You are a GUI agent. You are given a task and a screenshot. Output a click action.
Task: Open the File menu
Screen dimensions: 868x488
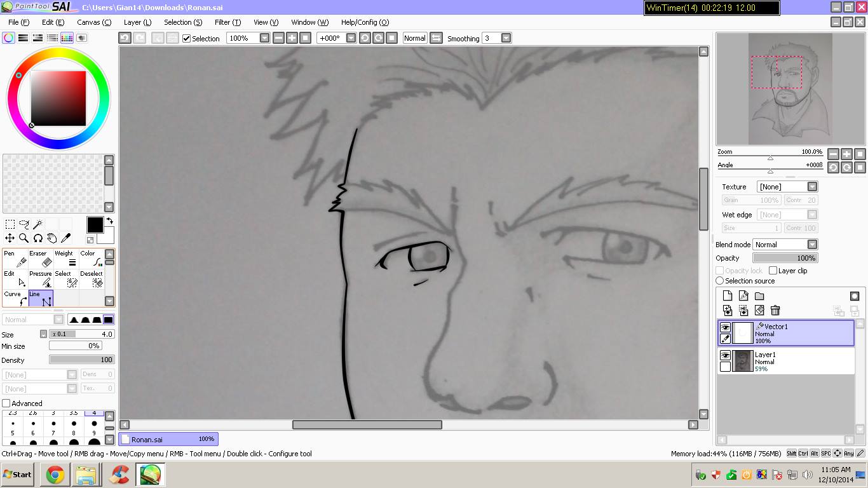point(18,22)
